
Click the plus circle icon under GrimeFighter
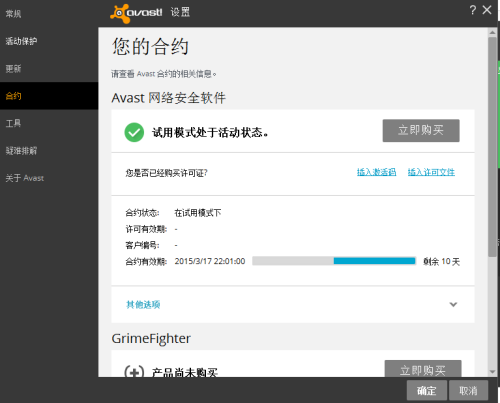pyautogui.click(x=134, y=371)
